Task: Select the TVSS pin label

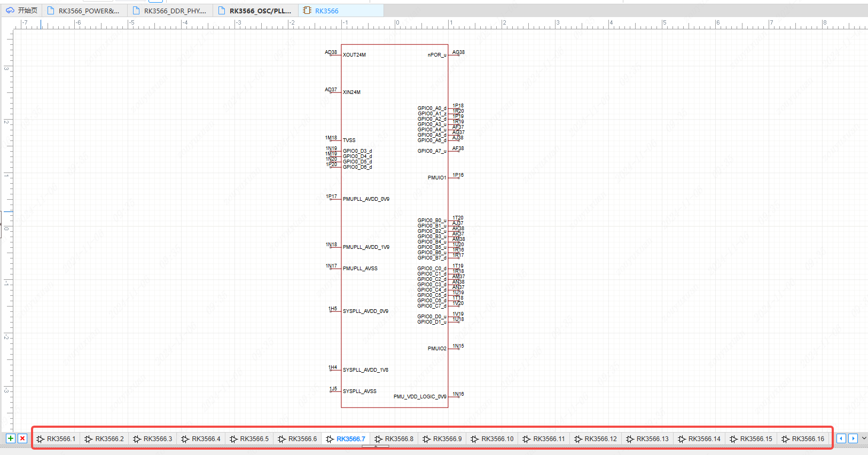Action: click(x=349, y=140)
